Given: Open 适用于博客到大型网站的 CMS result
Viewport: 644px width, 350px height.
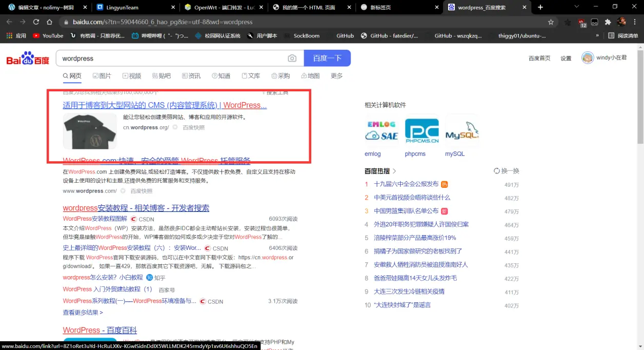Looking at the screenshot, I should 165,105.
